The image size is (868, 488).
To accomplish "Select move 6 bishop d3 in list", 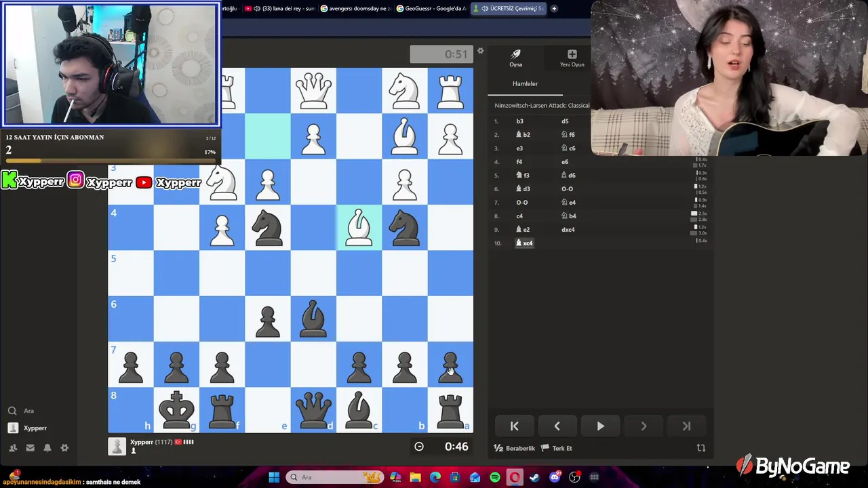I will coord(523,188).
